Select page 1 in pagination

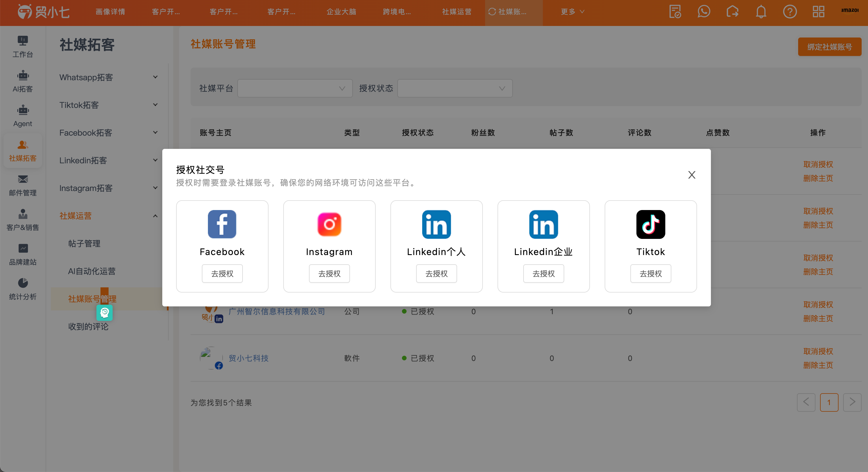[829, 402]
